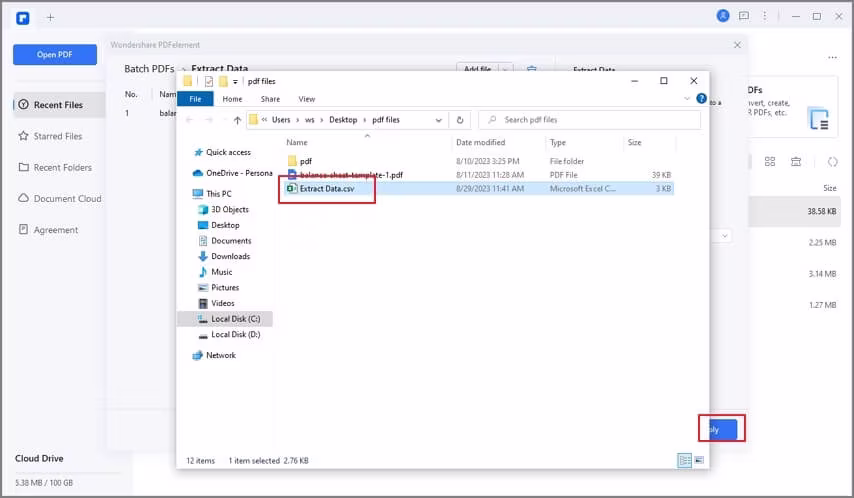Open a new tab with plus icon
This screenshot has width=854, height=498.
(50, 17)
